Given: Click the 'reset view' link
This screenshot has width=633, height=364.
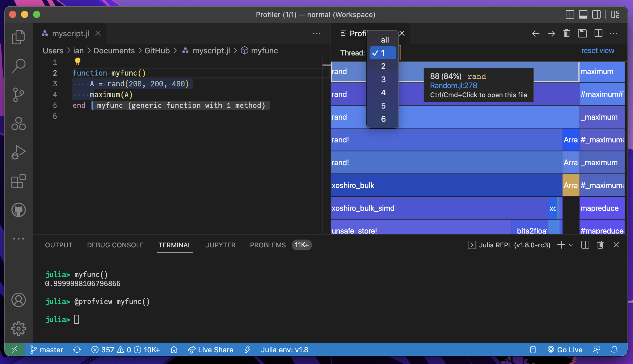Looking at the screenshot, I should click(597, 51).
